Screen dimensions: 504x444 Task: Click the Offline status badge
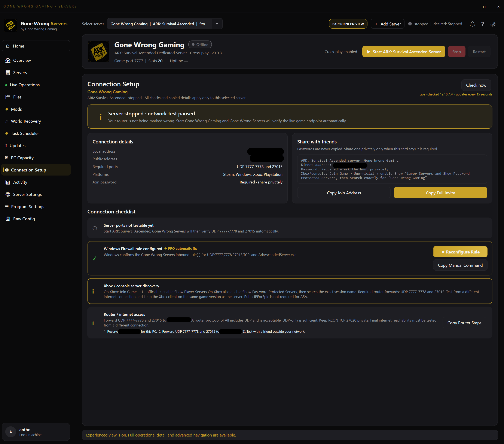click(x=200, y=45)
